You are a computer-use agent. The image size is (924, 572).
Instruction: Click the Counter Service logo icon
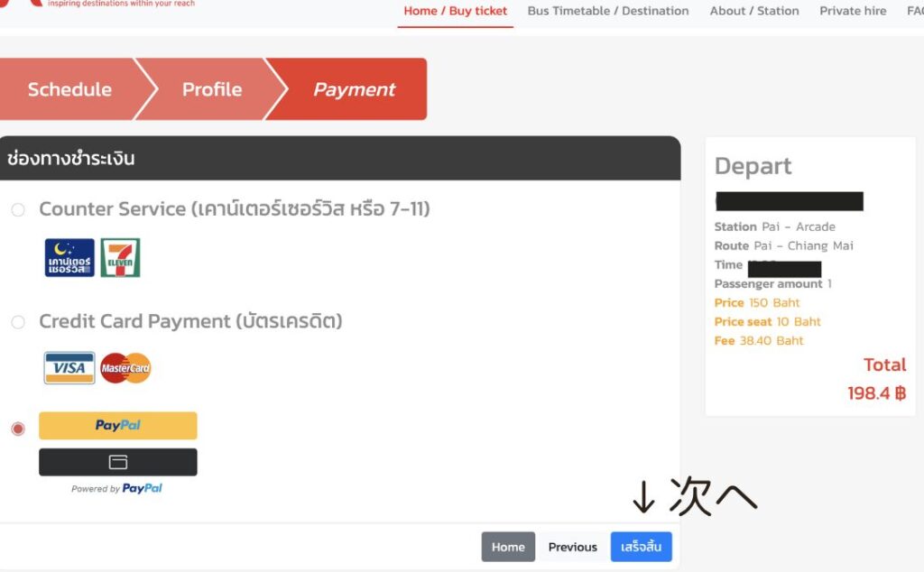tap(69, 258)
